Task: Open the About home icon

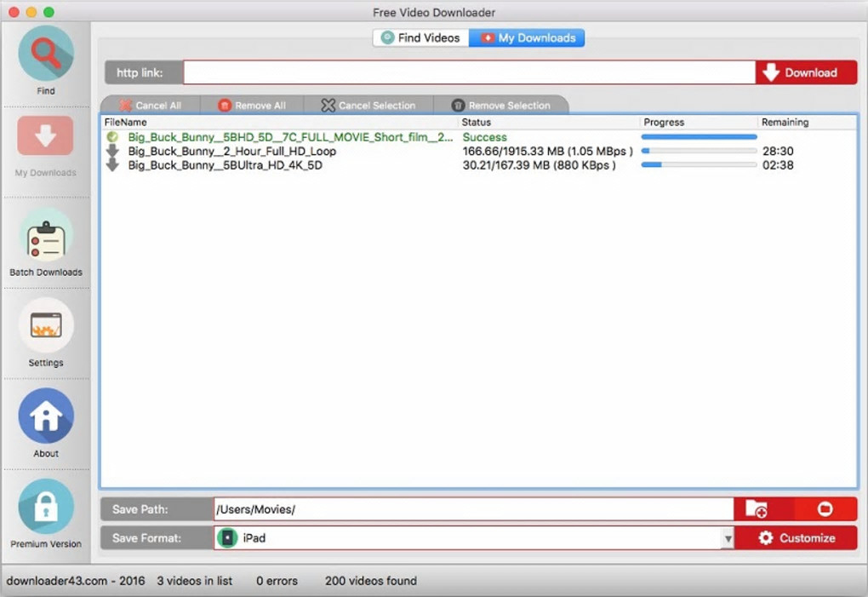Action: (45, 416)
